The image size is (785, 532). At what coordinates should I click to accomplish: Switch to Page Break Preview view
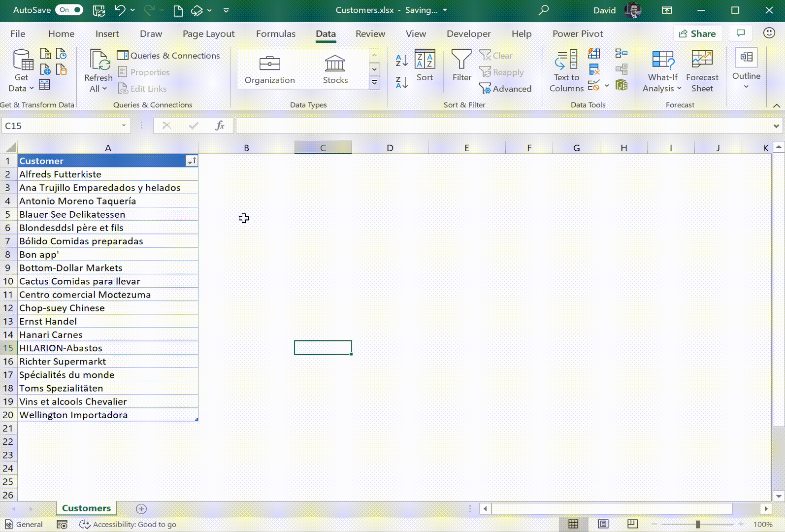pyautogui.click(x=633, y=524)
